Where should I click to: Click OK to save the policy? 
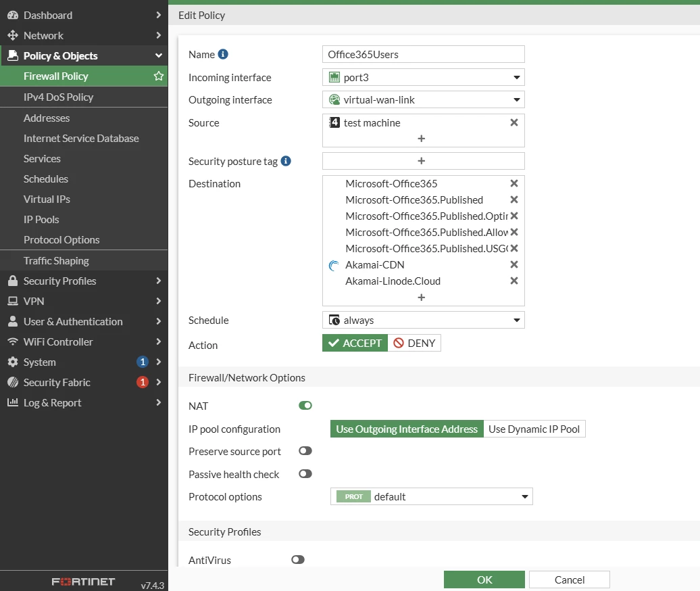click(x=484, y=580)
